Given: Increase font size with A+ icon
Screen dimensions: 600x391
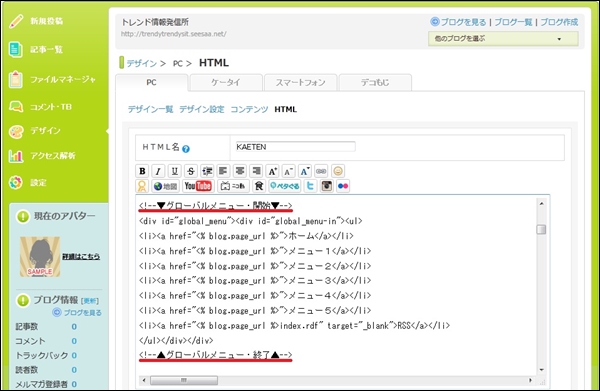Looking at the screenshot, I should pos(272,171).
